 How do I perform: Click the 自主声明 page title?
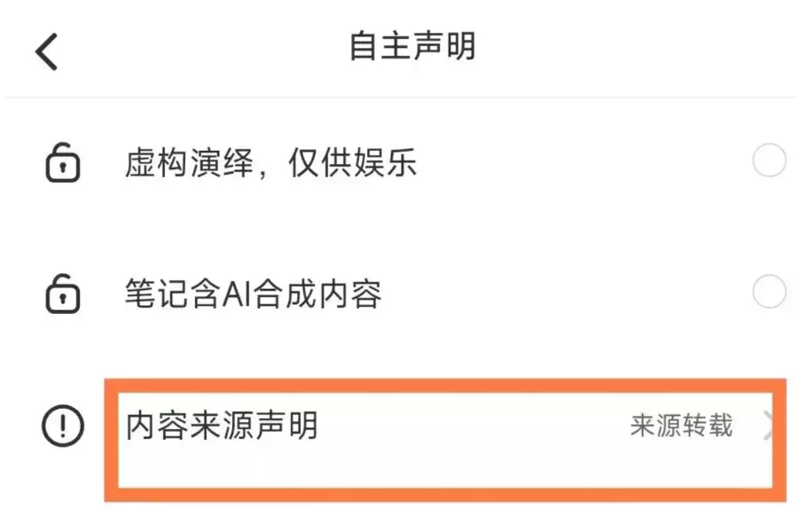412,47
